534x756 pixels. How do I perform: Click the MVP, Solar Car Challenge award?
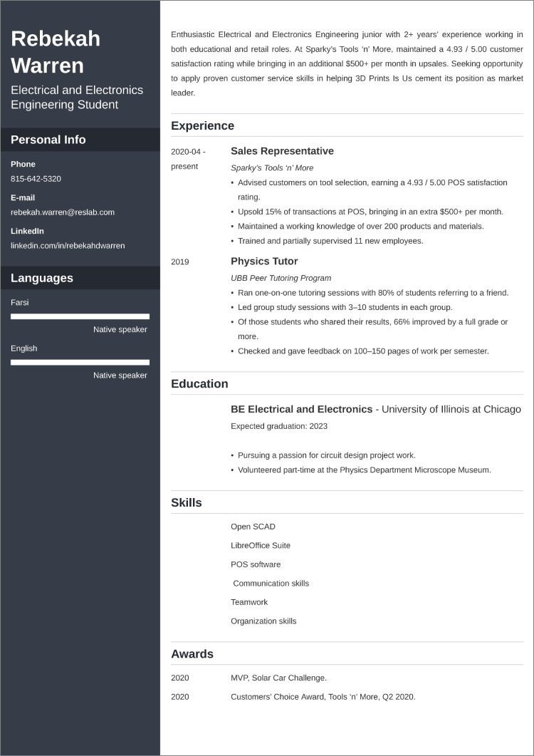coord(278,678)
